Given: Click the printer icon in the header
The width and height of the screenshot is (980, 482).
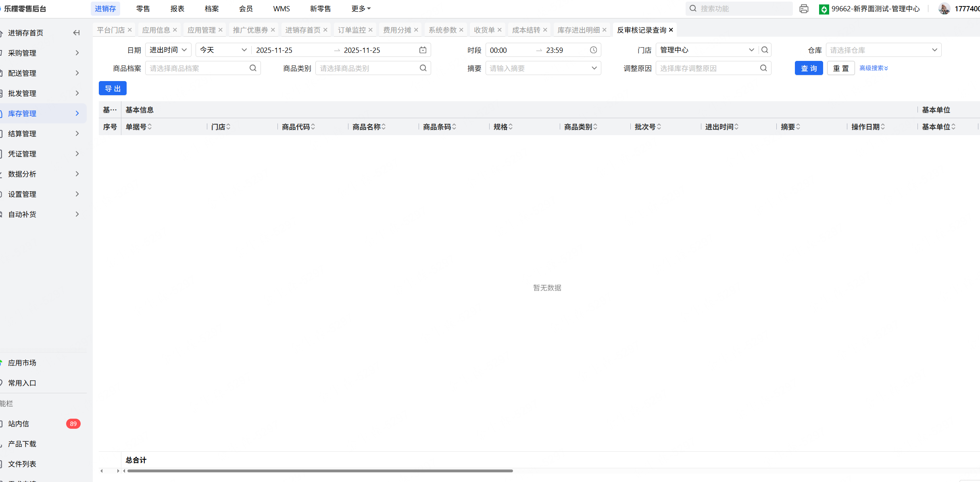Looking at the screenshot, I should 804,9.
